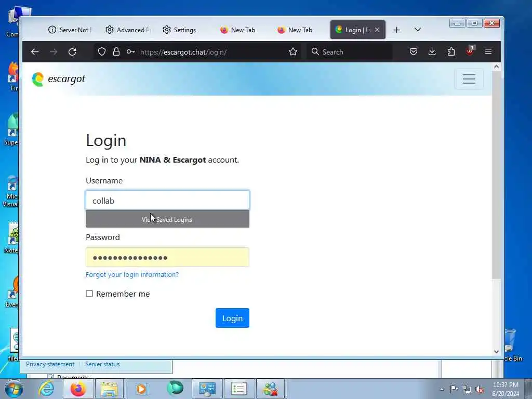Open network tray icon
Image resolution: width=532 pixels, height=399 pixels.
[x=467, y=389]
